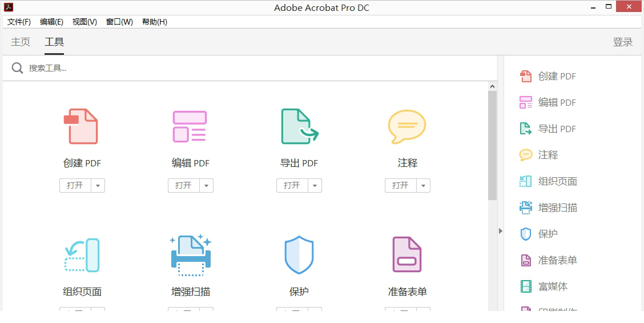Screen dimensions: 644x323
Task: Select 编辑 PDF icon in right sidebar
Action: click(526, 102)
